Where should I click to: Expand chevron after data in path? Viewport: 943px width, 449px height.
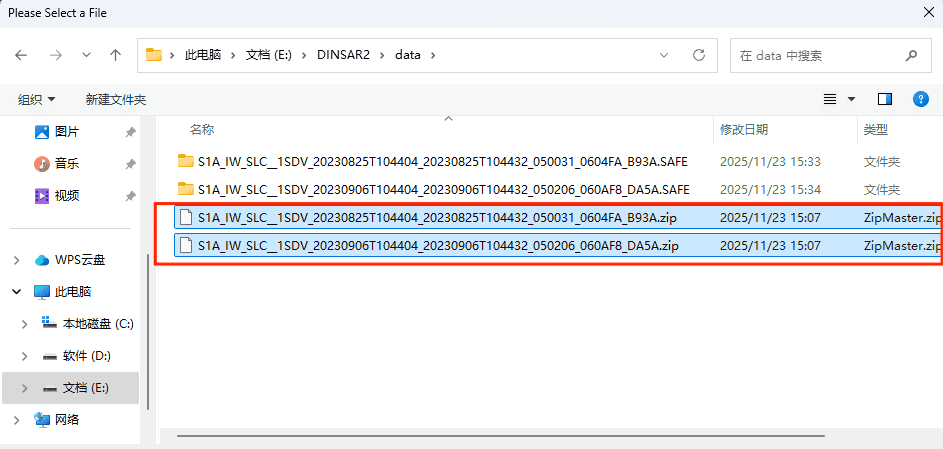coord(432,55)
